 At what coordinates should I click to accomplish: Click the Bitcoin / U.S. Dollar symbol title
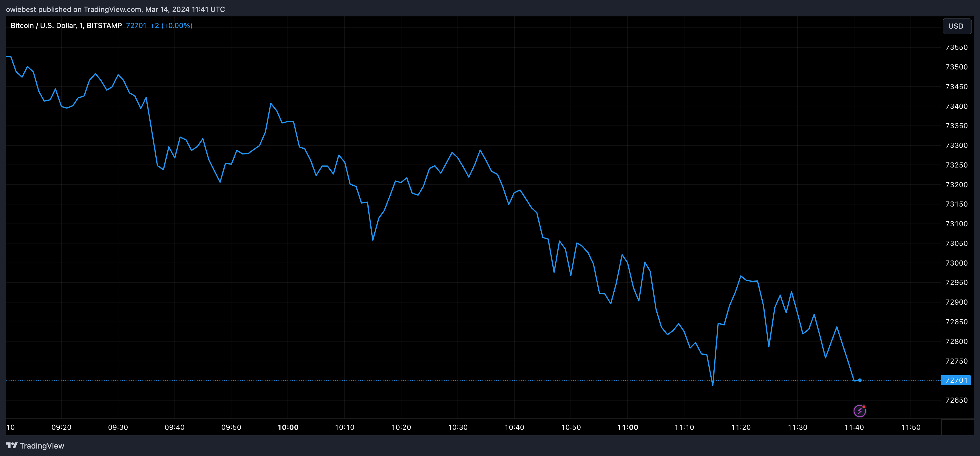pos(66,25)
